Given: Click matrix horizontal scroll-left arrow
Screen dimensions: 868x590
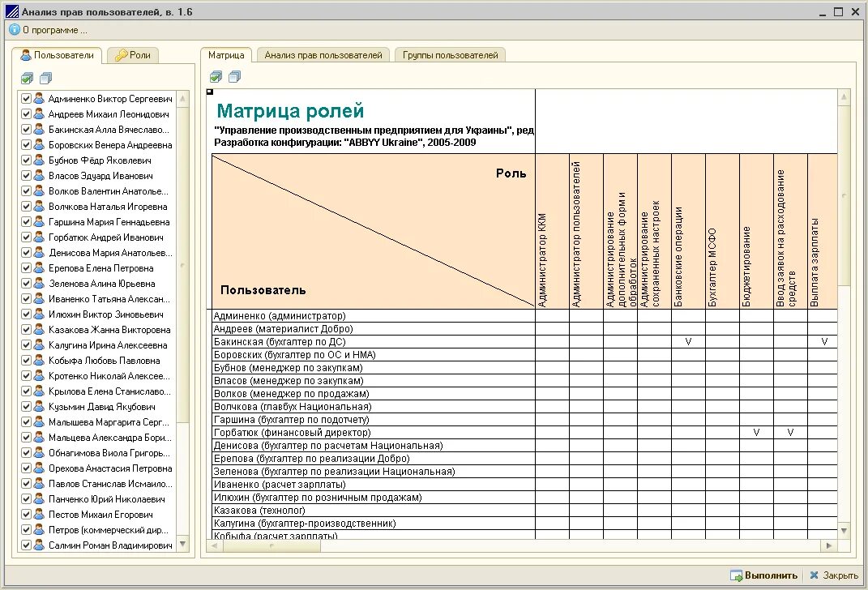Looking at the screenshot, I should [x=215, y=545].
